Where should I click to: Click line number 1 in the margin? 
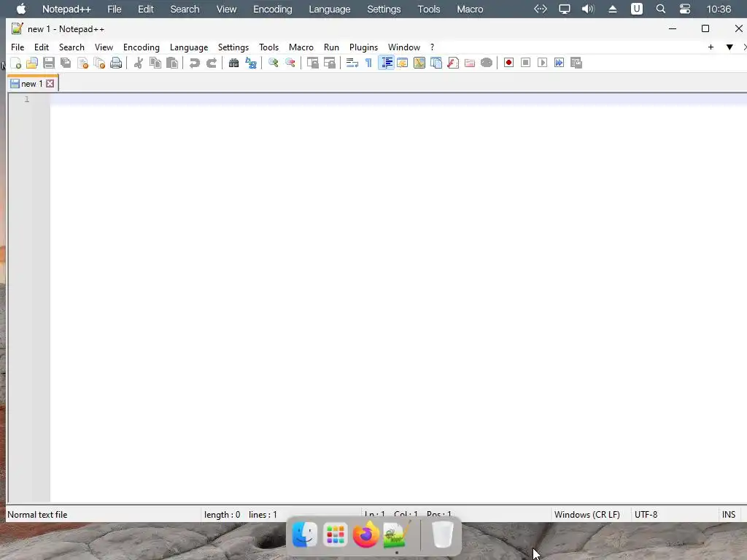pyautogui.click(x=27, y=99)
